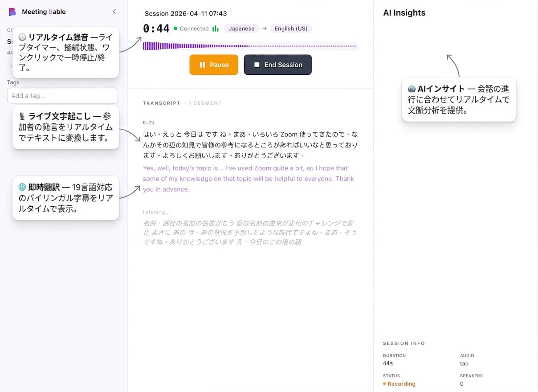Select the TRANSCRIPT section header

click(x=161, y=103)
